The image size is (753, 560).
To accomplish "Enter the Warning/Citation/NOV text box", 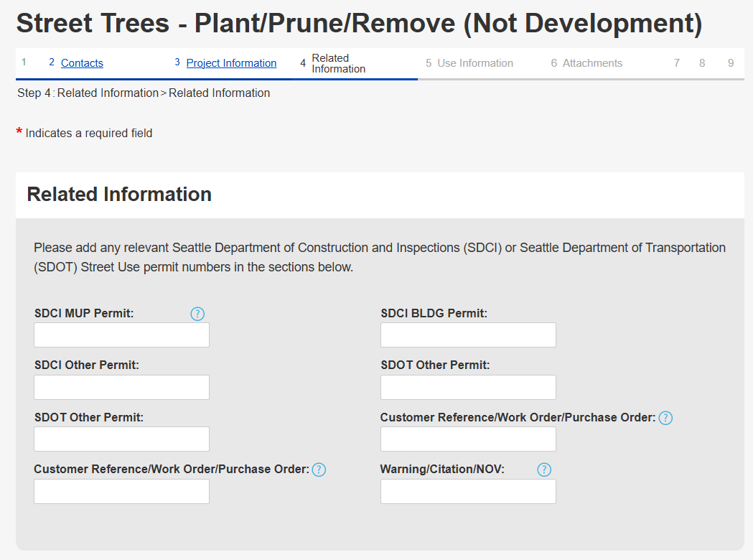I will (468, 492).
